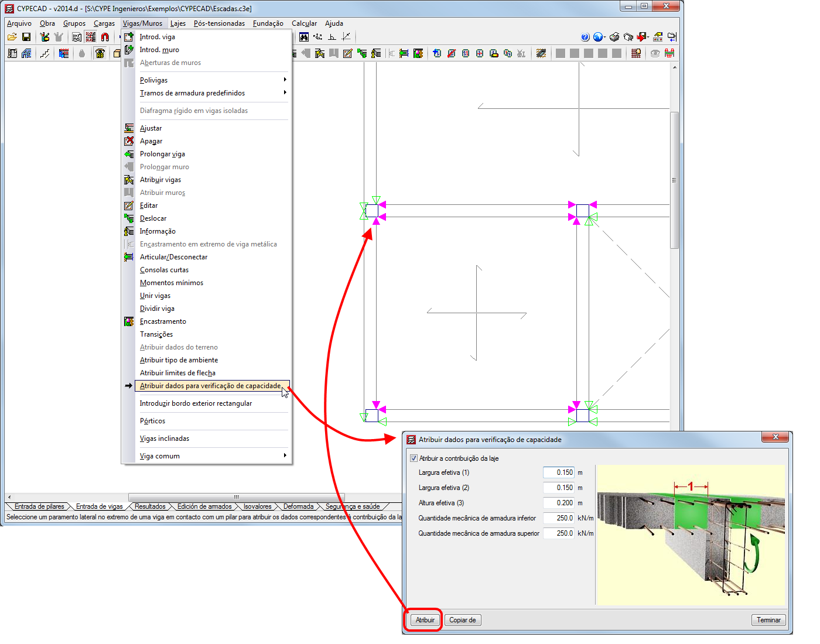
Task: Click the Introd. viga menu icon
Action: click(x=129, y=37)
